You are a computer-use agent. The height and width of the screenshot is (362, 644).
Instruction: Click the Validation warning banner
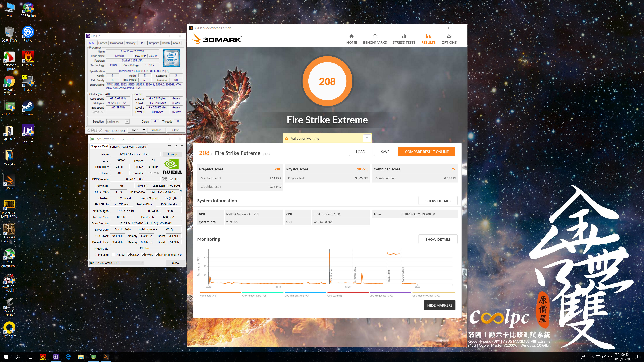327,138
